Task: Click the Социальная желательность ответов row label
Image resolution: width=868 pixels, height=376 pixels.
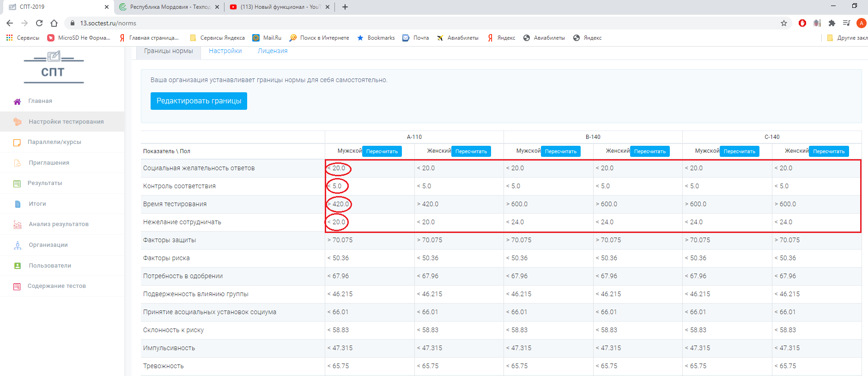Action: point(199,168)
